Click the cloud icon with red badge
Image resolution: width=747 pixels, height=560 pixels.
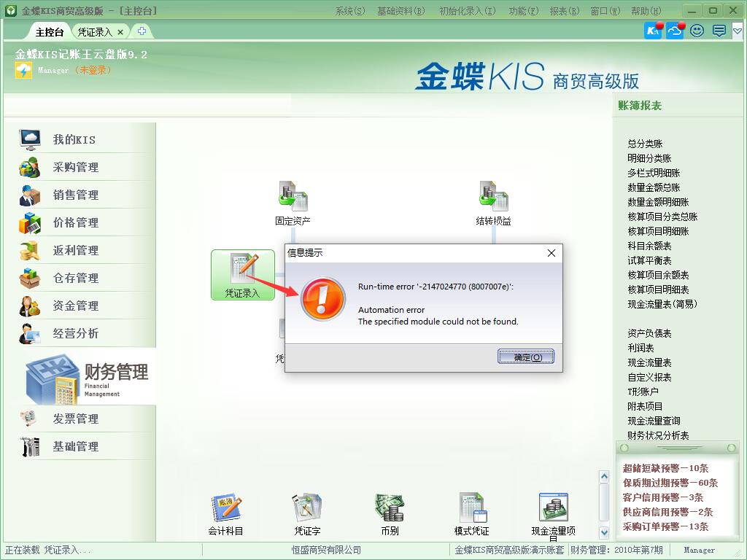point(676,31)
